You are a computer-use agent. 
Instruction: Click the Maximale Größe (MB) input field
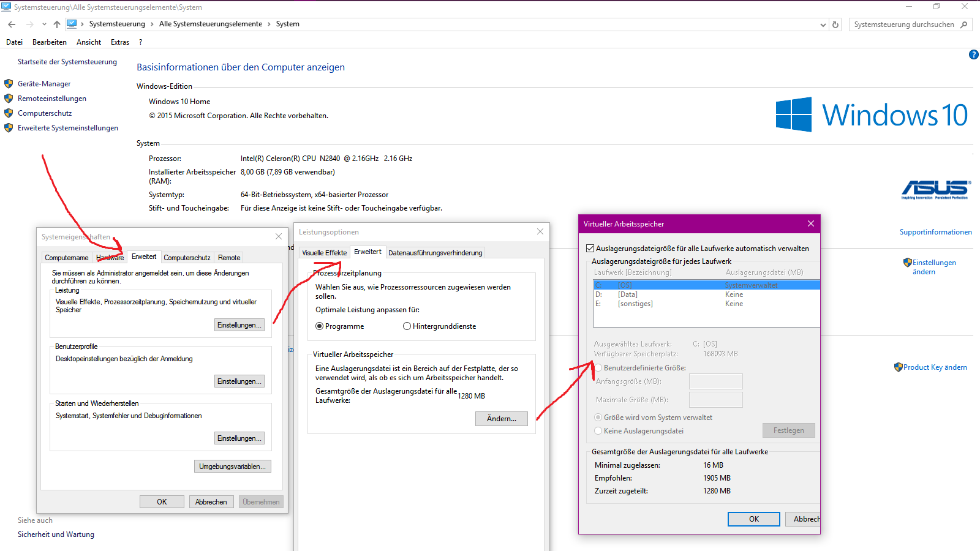(x=716, y=400)
